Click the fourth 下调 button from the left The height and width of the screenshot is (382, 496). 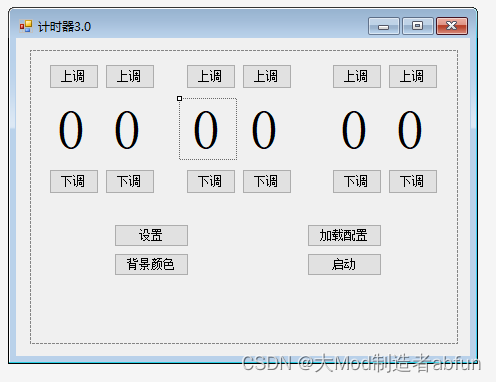click(267, 181)
